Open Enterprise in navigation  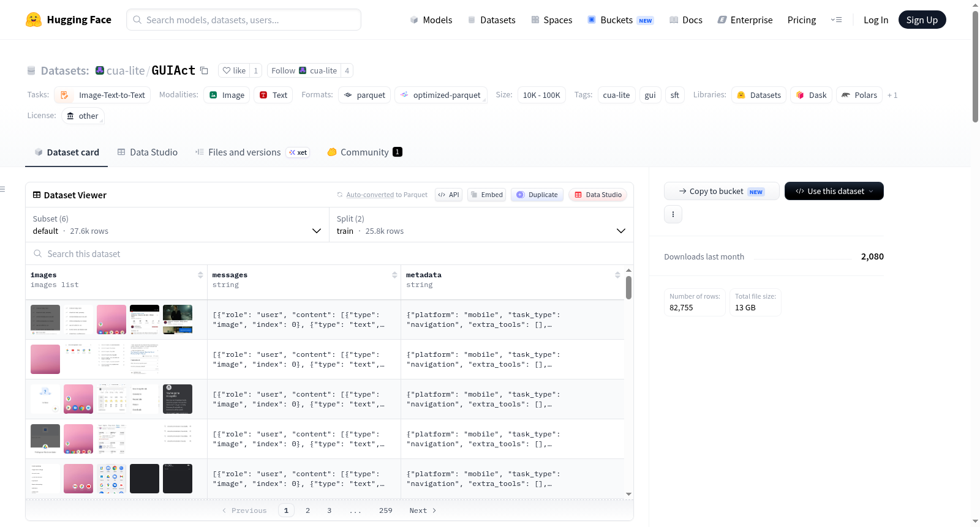point(745,20)
